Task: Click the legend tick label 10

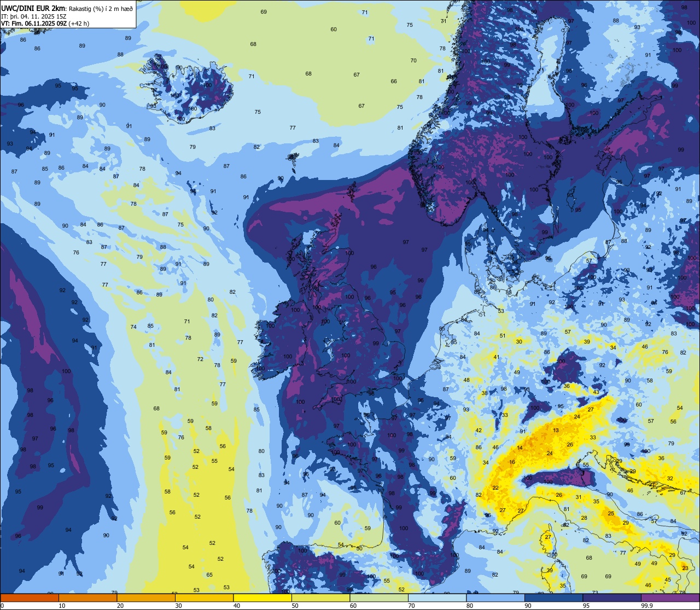Action: (62, 606)
